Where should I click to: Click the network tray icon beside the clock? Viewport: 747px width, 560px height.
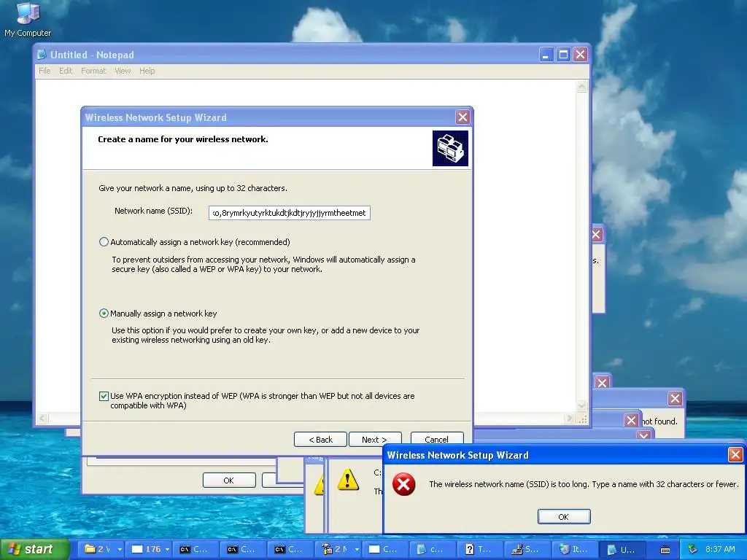click(692, 549)
